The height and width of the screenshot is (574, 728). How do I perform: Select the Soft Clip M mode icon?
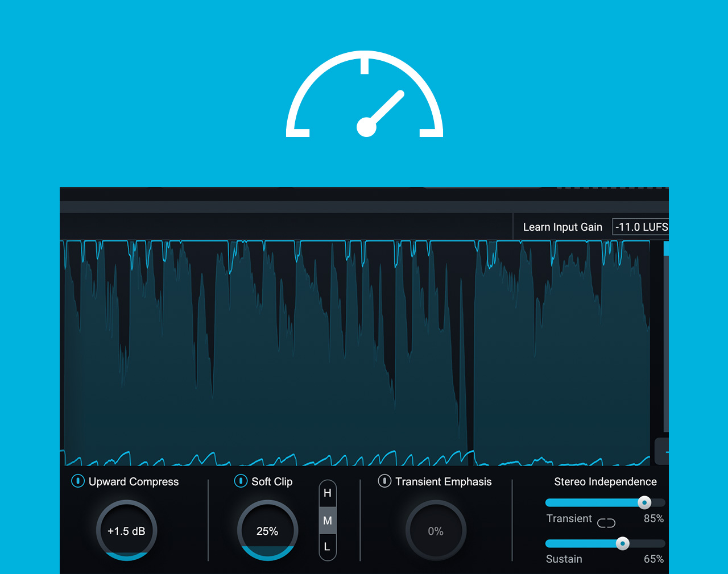[x=328, y=519]
